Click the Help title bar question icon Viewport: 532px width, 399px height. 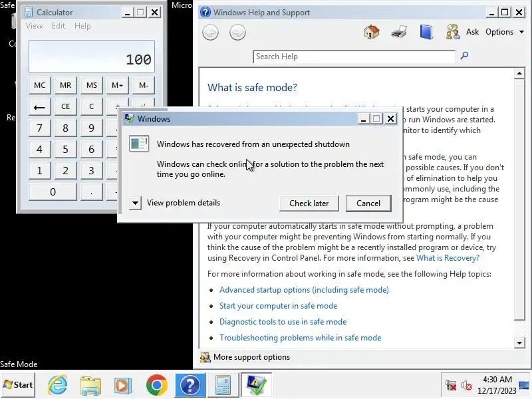click(205, 12)
